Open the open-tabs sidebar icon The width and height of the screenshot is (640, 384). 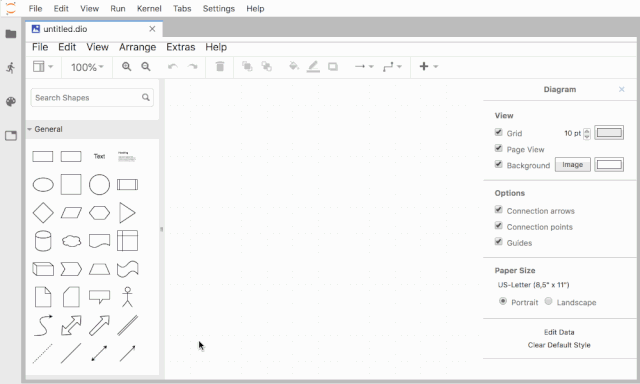[x=11, y=135]
